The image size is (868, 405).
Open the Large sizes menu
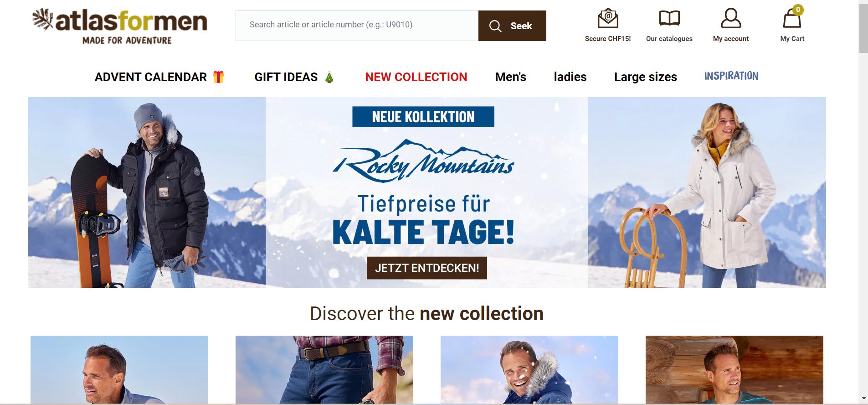coord(646,77)
